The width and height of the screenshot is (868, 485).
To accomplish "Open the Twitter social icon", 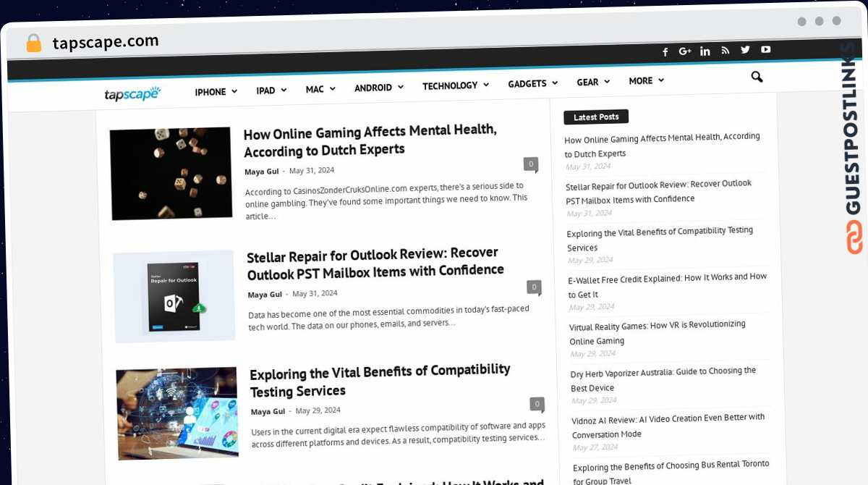I will click(745, 49).
